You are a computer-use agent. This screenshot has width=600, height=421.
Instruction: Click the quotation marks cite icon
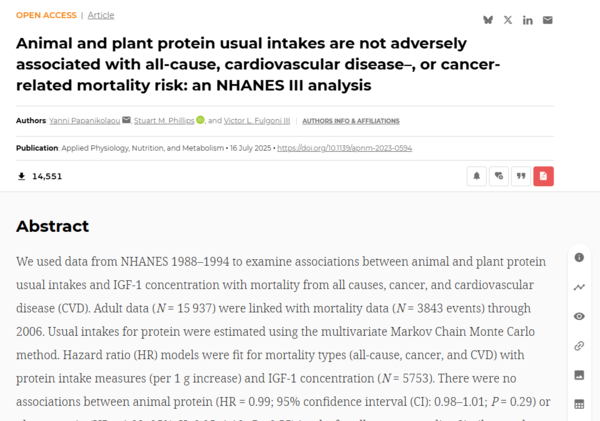click(x=521, y=176)
